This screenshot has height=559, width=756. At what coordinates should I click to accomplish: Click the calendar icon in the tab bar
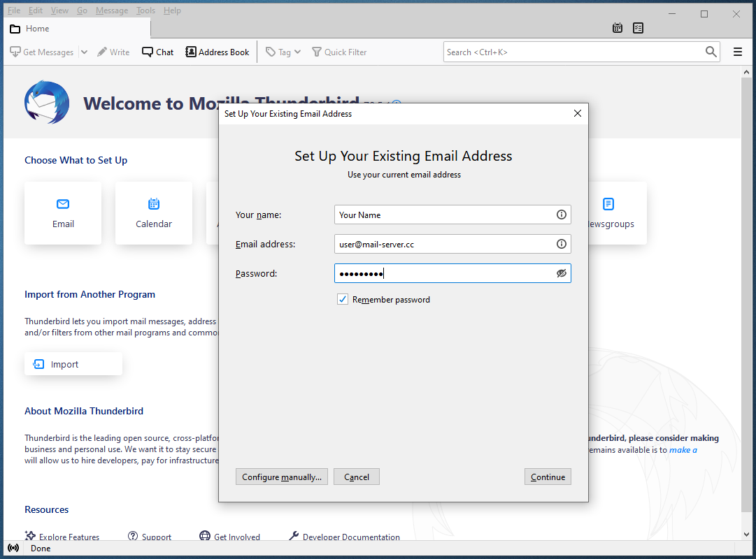point(618,28)
